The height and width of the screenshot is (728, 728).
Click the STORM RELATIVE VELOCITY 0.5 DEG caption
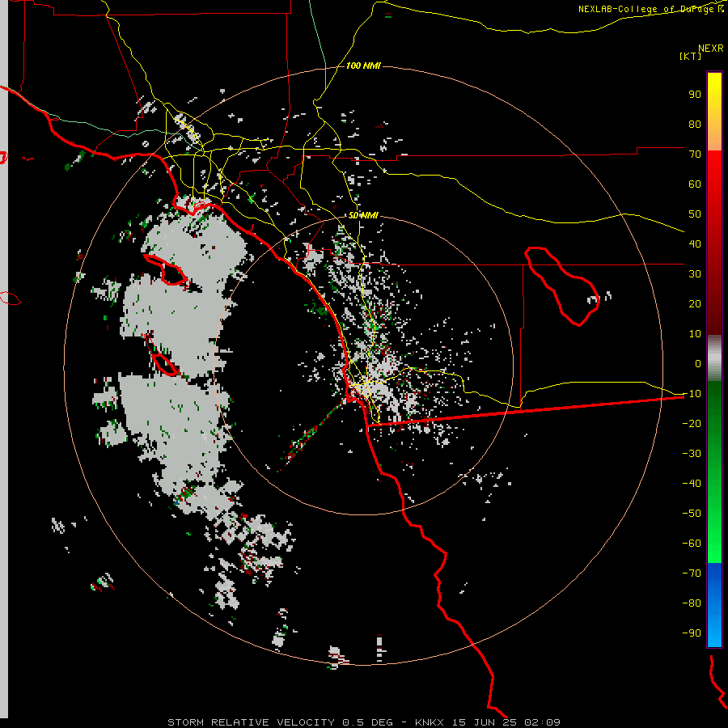280,722
